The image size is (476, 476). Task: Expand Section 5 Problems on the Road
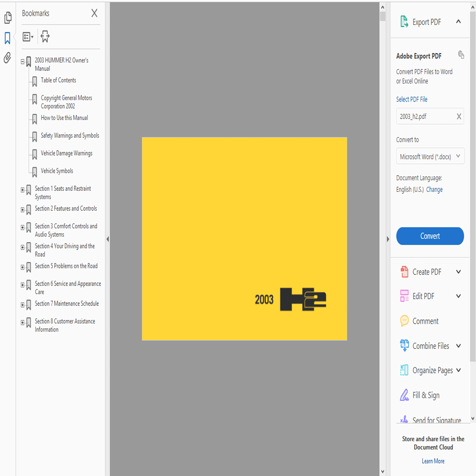tap(22, 267)
